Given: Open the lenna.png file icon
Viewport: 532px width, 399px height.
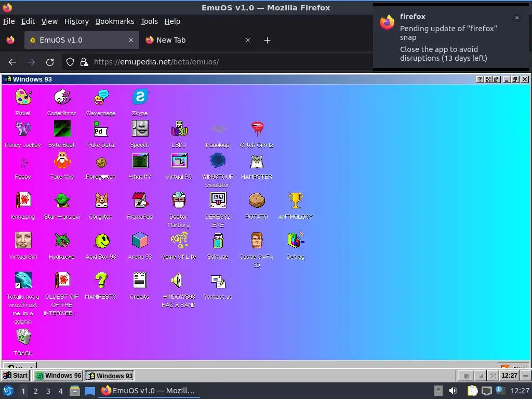Looking at the screenshot, I should 23,201.
